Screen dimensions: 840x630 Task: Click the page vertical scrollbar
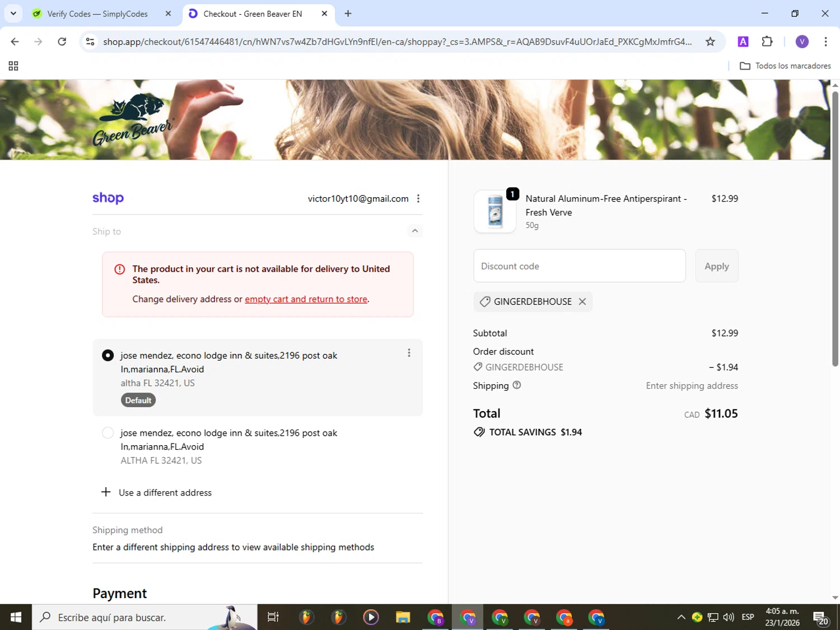pyautogui.click(x=835, y=228)
